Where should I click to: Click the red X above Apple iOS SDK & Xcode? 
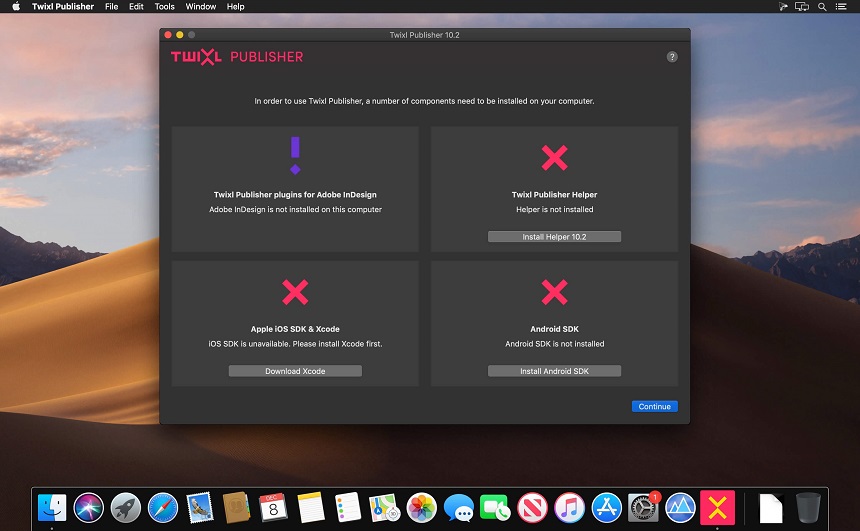[x=295, y=292]
